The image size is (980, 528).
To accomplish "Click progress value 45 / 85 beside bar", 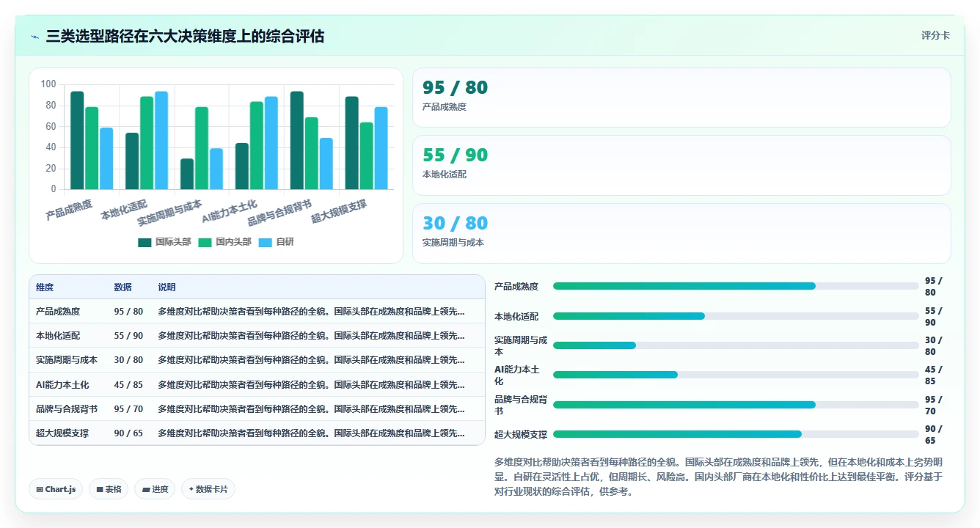I will tap(934, 375).
